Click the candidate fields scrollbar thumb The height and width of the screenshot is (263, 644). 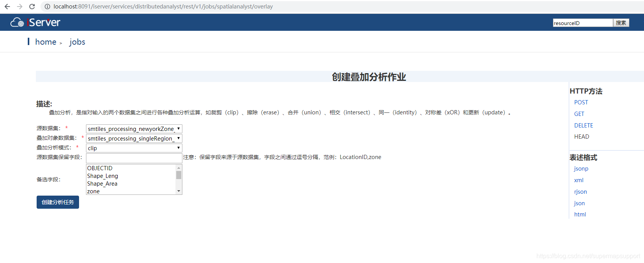179,175
